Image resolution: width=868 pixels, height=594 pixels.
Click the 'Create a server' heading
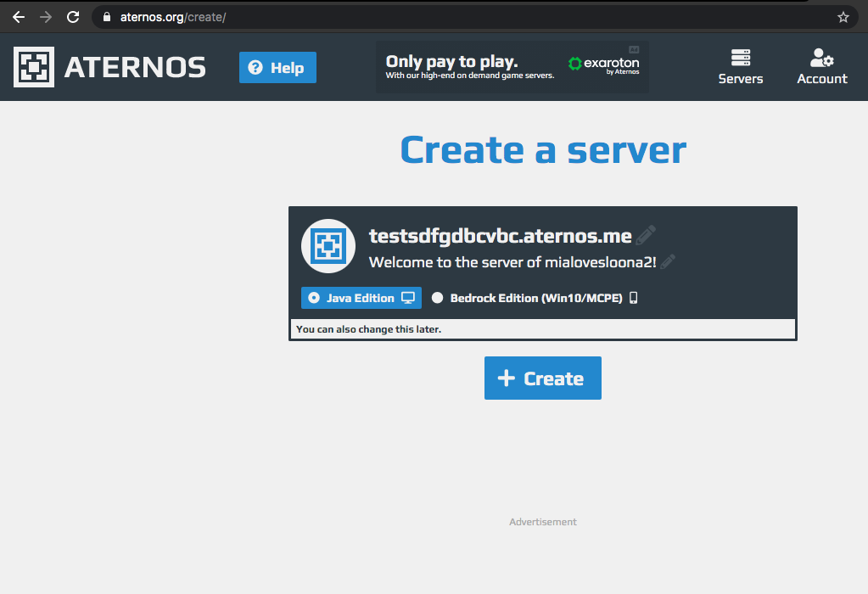coord(543,150)
